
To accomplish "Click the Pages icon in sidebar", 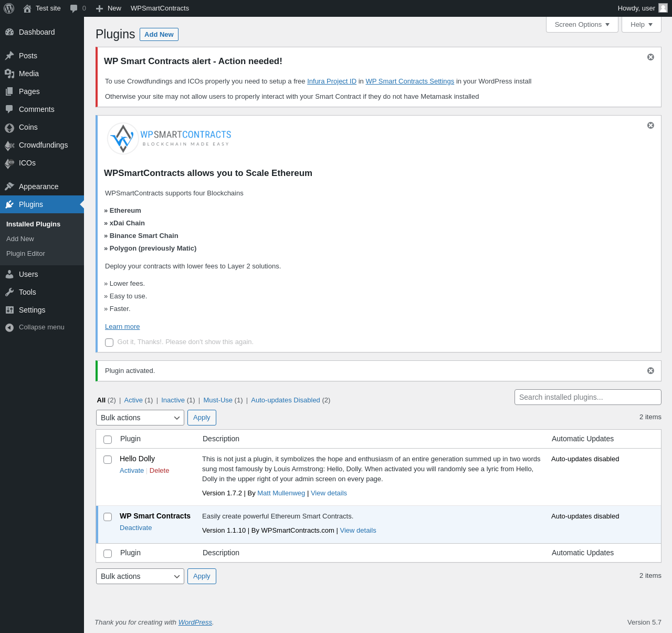I will tap(9, 91).
